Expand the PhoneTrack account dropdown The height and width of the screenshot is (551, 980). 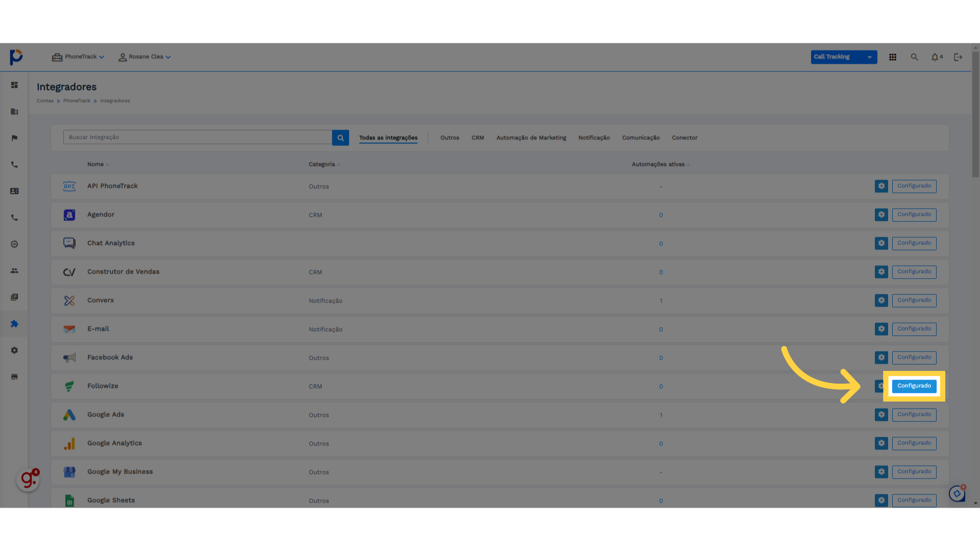point(78,57)
